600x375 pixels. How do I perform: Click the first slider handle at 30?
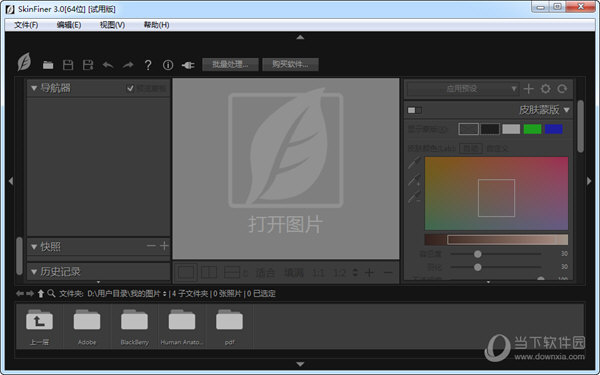coord(478,254)
